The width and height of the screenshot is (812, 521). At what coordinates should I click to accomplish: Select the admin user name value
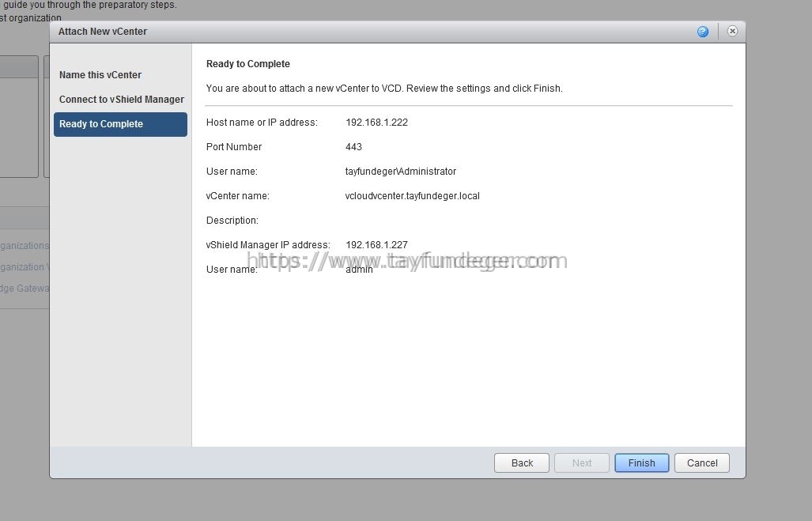pos(359,270)
